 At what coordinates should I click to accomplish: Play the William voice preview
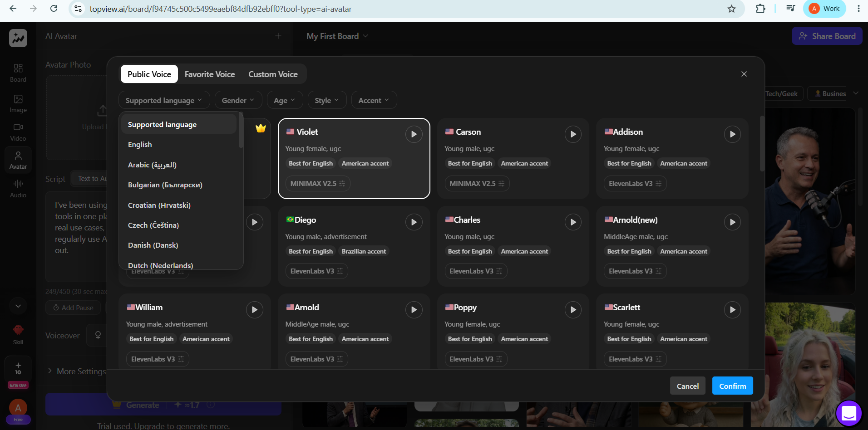254,310
